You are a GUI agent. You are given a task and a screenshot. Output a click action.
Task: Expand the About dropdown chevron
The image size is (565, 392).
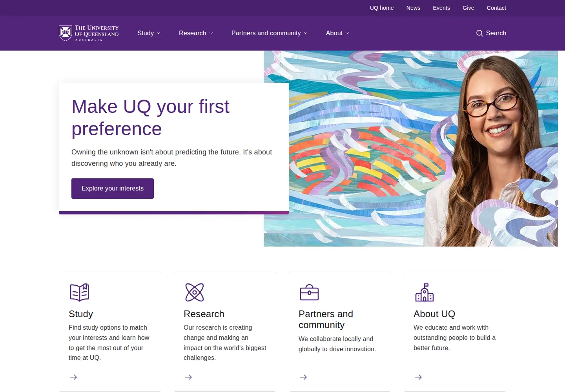(x=347, y=33)
